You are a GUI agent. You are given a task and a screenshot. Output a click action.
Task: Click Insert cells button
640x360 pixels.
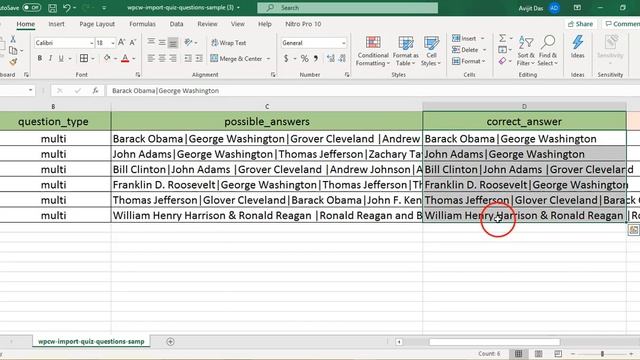coord(464,38)
